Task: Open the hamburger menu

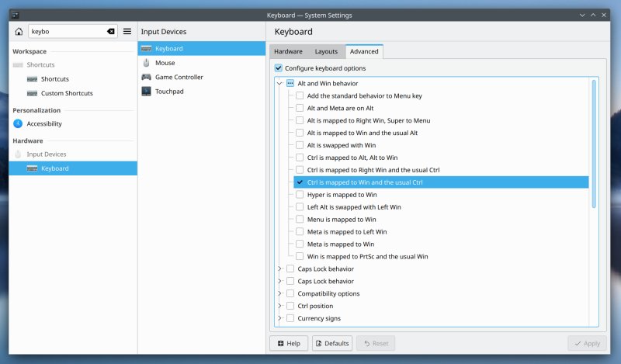Action: pyautogui.click(x=127, y=32)
